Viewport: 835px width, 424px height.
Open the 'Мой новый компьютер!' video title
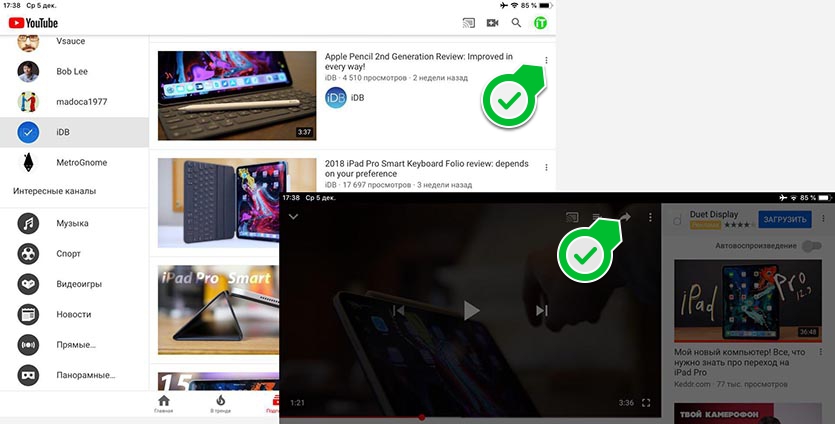click(740, 362)
